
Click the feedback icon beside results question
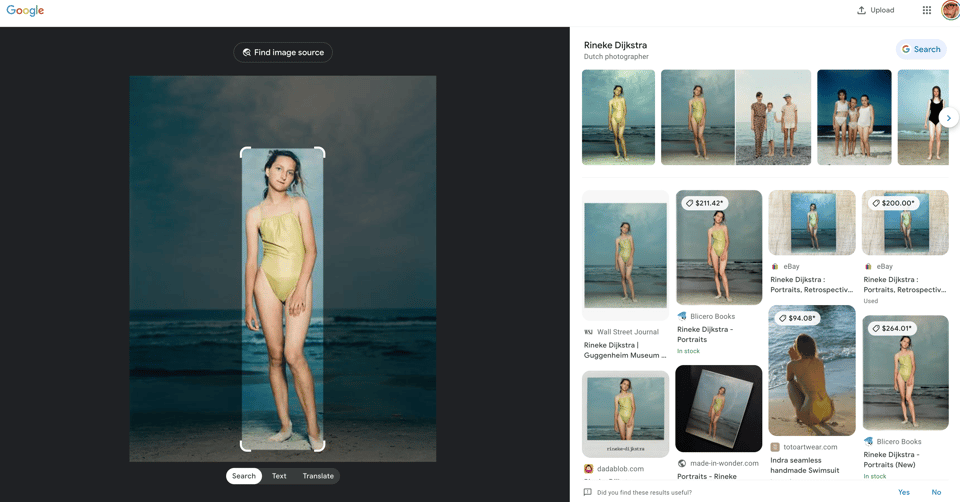588,492
